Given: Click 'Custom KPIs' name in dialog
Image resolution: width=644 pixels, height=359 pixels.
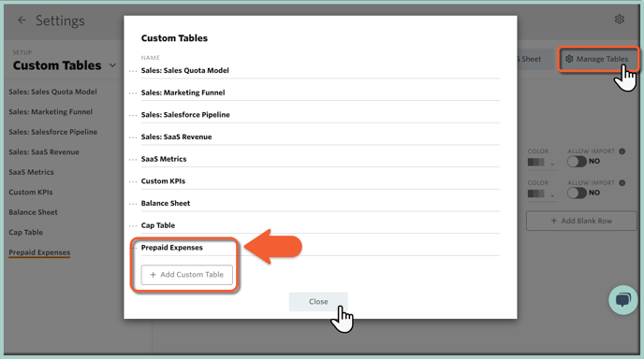Looking at the screenshot, I should point(163,181).
